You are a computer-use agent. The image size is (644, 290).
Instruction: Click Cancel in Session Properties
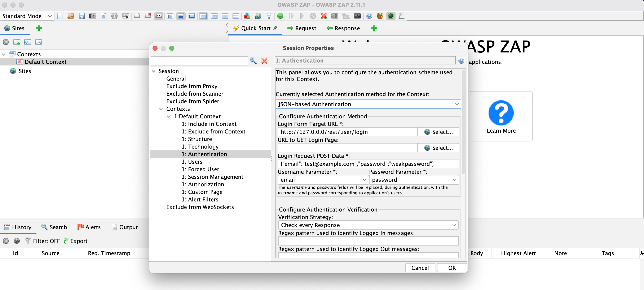[x=420, y=268]
